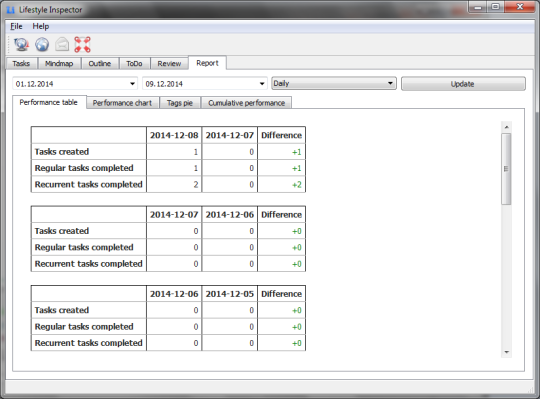Open the Performance table tab
The height and width of the screenshot is (399, 540).
pos(49,102)
